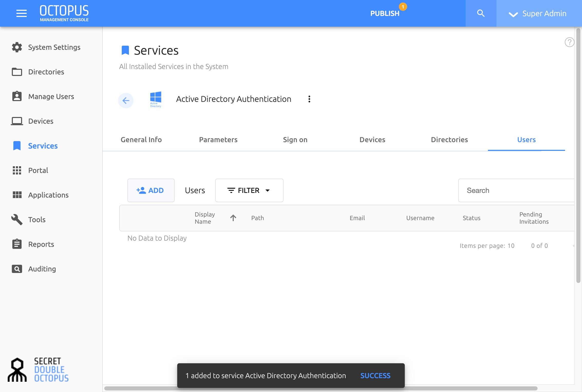Switch to the Parameters tab
Image resolution: width=582 pixels, height=392 pixels.
(x=218, y=140)
